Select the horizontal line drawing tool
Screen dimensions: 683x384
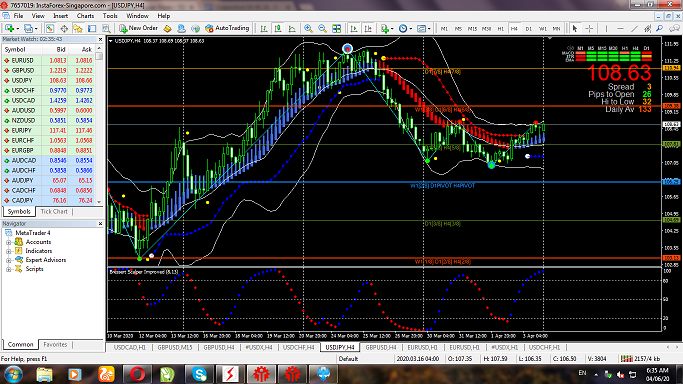pyautogui.click(x=620, y=28)
